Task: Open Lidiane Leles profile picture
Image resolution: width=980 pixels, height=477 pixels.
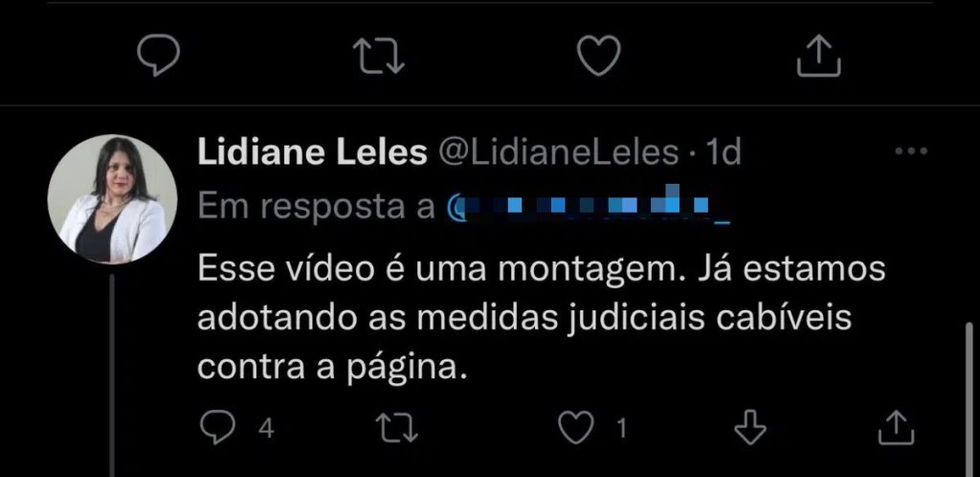Action: pyautogui.click(x=113, y=199)
